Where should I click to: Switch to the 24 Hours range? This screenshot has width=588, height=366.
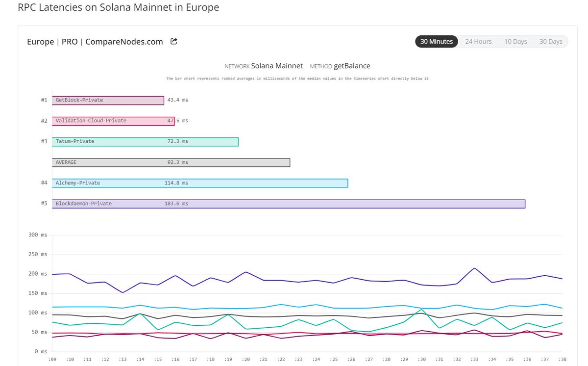point(478,42)
